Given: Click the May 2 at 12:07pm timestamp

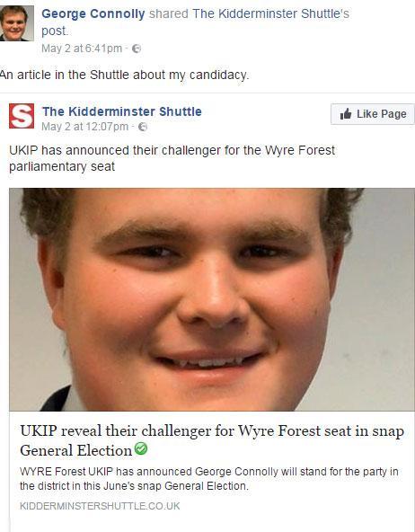Looking at the screenshot, I should [x=85, y=127].
